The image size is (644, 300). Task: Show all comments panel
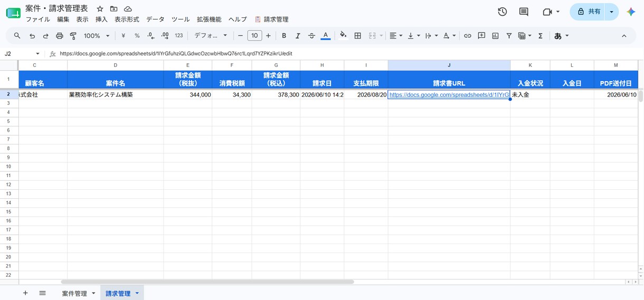524,12
